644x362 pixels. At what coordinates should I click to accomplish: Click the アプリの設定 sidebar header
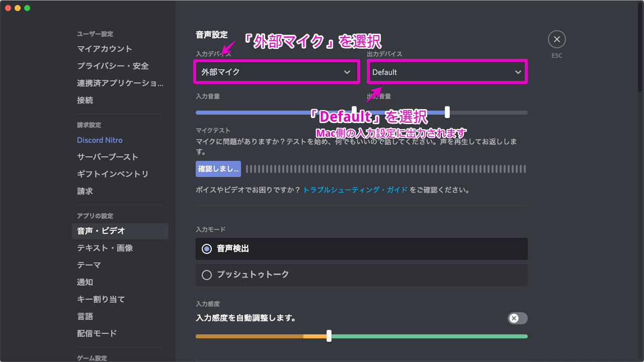[95, 216]
